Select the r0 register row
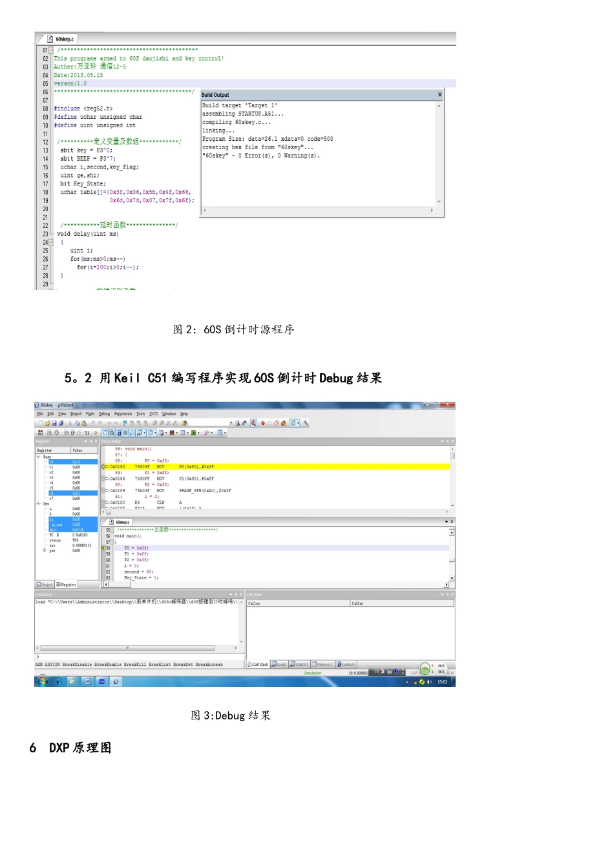The width and height of the screenshot is (614, 868). pos(73,462)
